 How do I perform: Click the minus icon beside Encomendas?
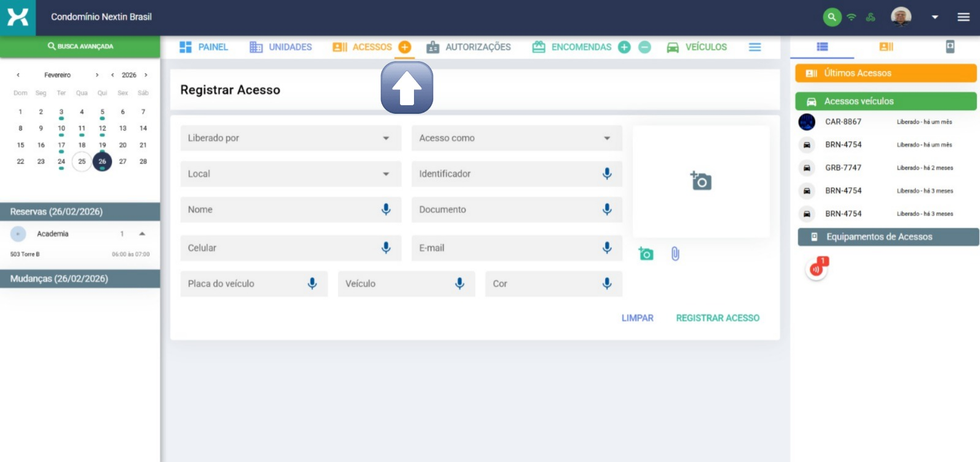point(644,47)
